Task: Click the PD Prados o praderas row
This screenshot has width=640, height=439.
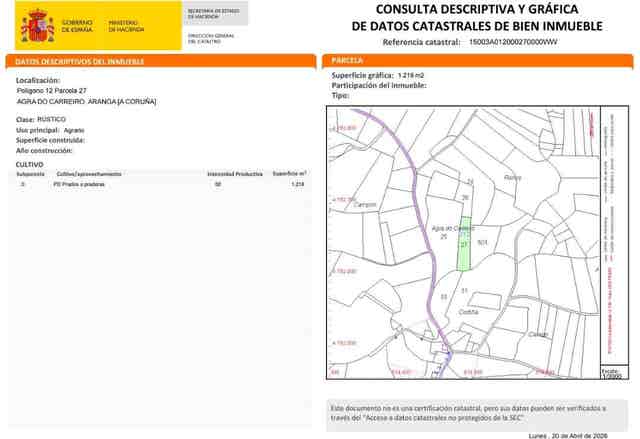Action: click(78, 184)
